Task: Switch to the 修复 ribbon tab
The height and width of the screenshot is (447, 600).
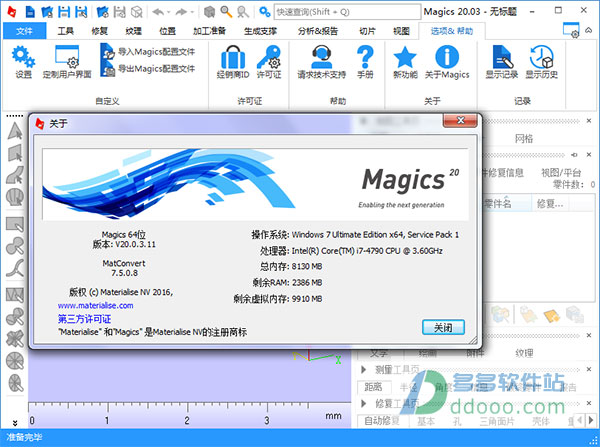Action: 99,31
